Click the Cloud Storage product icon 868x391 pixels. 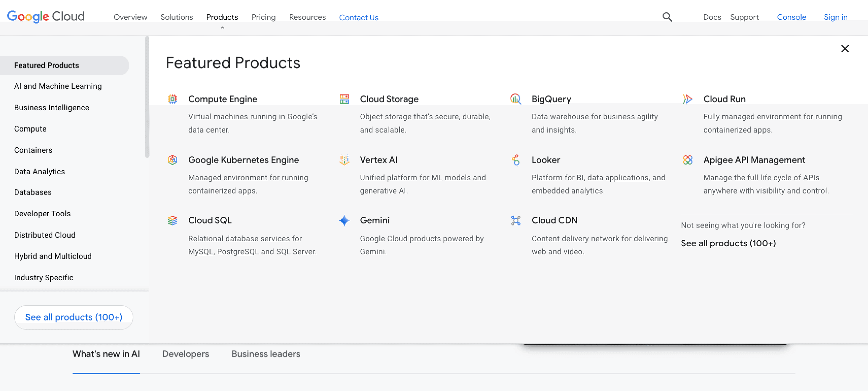[344, 99]
